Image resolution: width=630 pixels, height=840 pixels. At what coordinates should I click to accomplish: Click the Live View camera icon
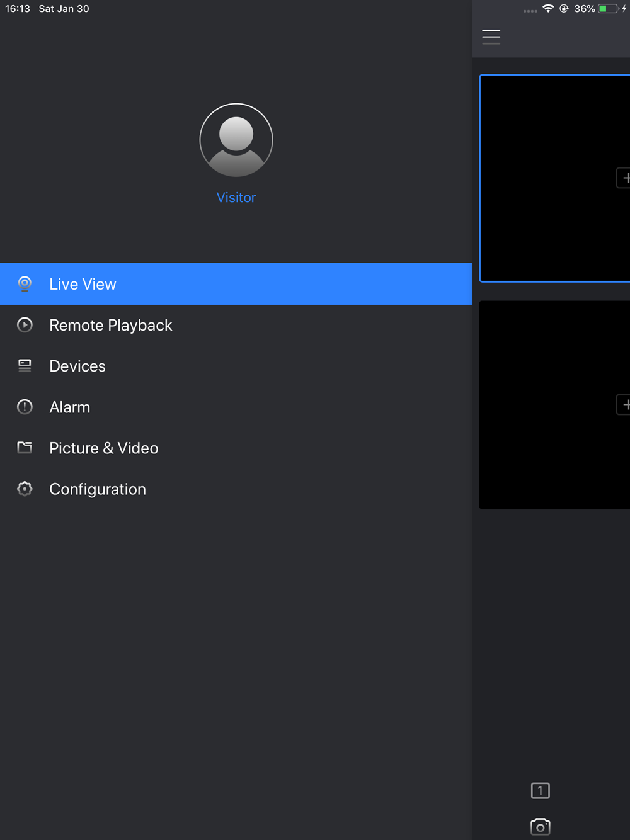coord(25,284)
